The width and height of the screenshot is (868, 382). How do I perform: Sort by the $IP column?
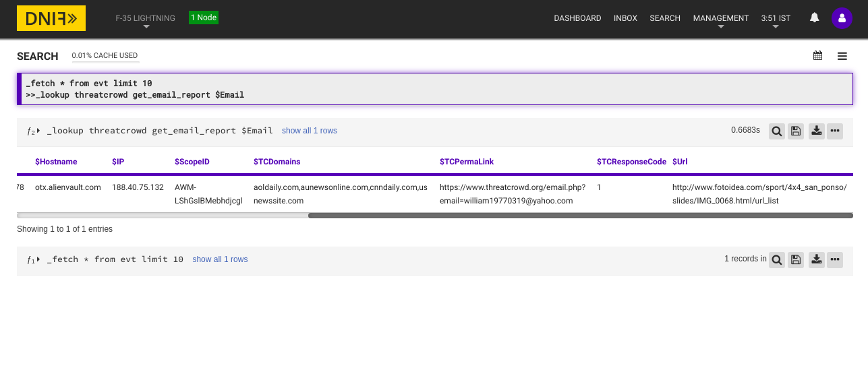point(118,162)
